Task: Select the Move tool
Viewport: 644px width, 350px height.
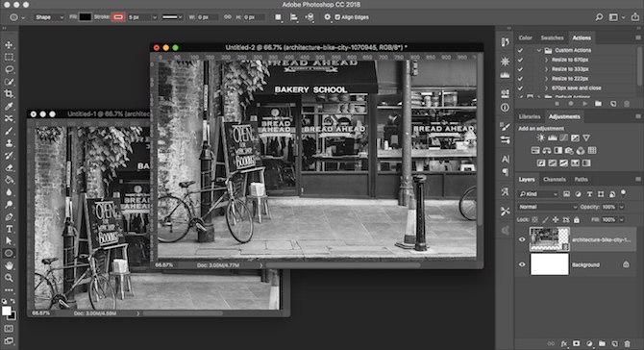Action: coord(9,45)
